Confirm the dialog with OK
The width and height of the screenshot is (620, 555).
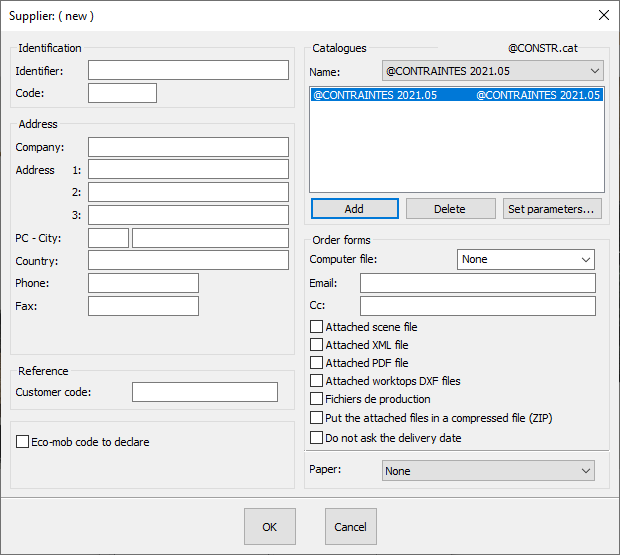click(x=269, y=527)
